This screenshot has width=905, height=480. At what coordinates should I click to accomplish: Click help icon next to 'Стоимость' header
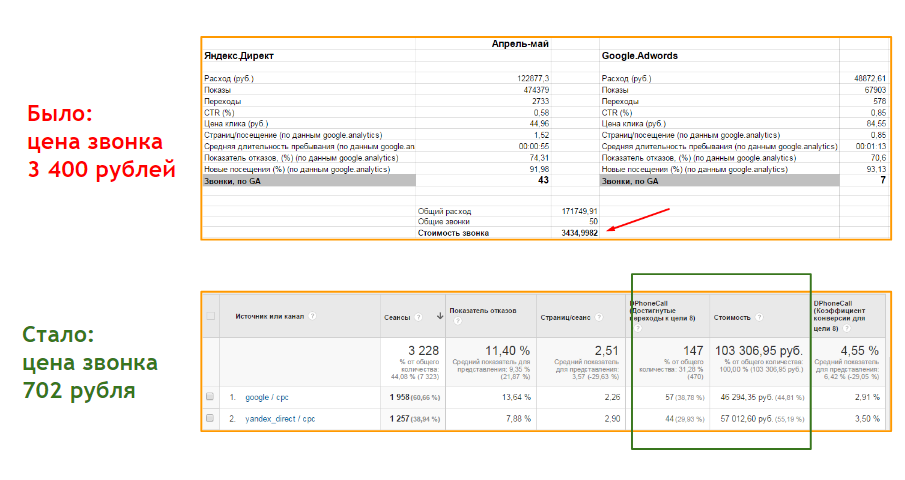759,317
